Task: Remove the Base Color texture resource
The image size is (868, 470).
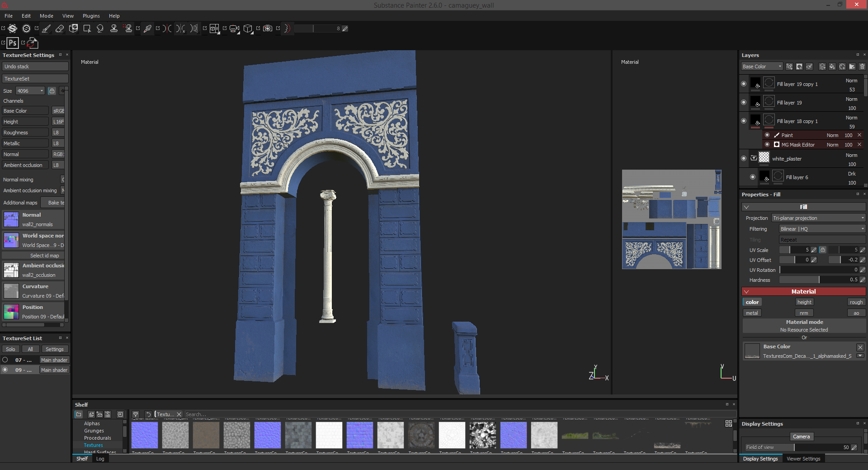Action: [860, 347]
